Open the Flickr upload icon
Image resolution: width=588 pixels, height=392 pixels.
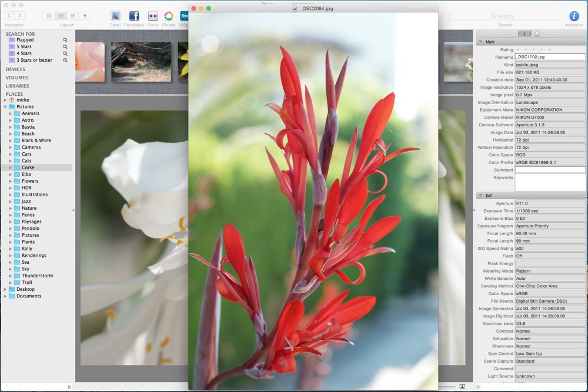[153, 16]
